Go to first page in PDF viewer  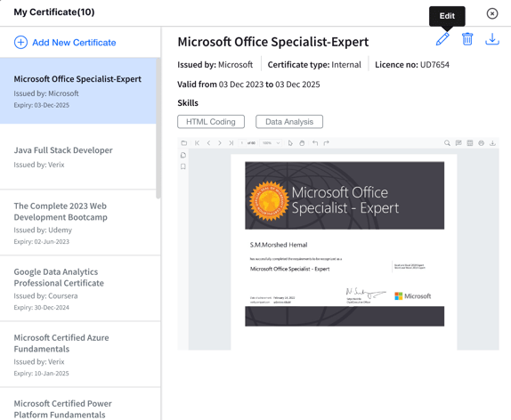click(197, 143)
